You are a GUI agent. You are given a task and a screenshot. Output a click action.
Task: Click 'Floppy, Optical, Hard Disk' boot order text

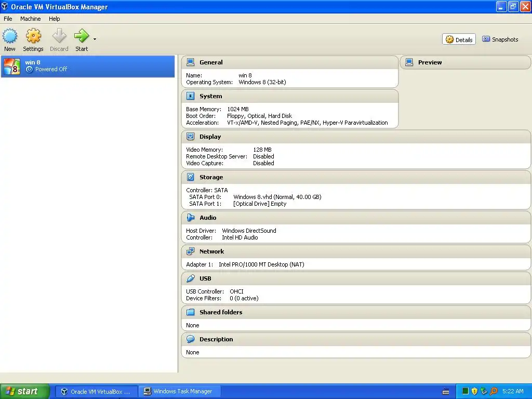[259, 116]
